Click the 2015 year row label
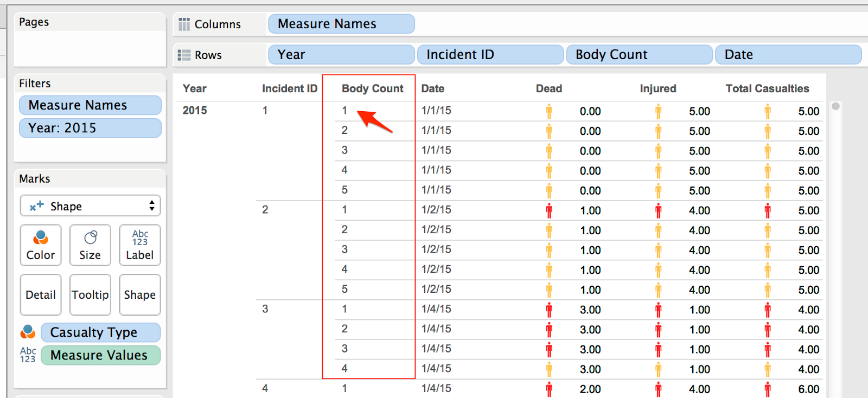The height and width of the screenshot is (398, 868). click(195, 111)
